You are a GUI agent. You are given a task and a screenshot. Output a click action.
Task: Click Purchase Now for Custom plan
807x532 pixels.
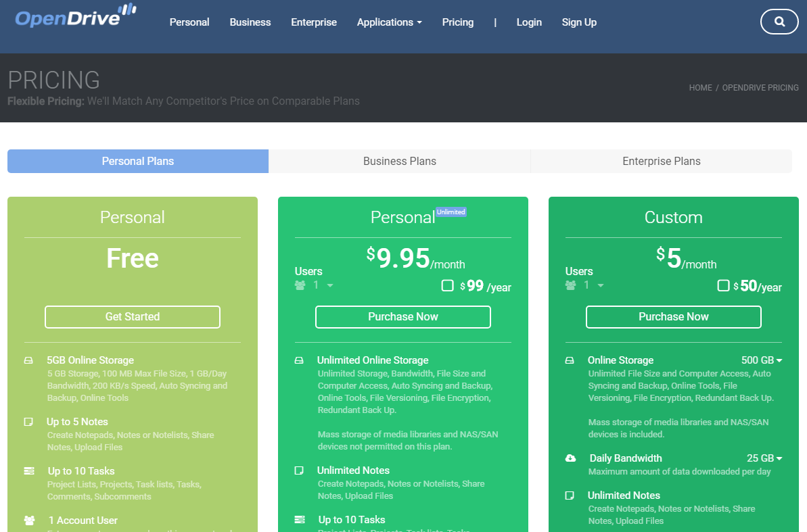[x=674, y=317]
